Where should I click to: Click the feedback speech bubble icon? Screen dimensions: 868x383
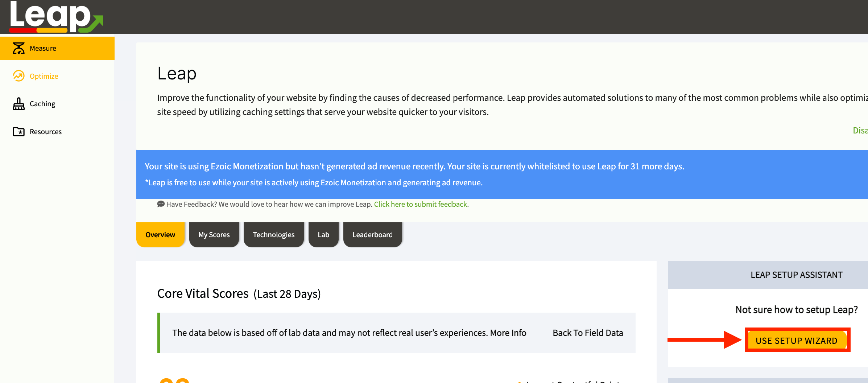161,204
